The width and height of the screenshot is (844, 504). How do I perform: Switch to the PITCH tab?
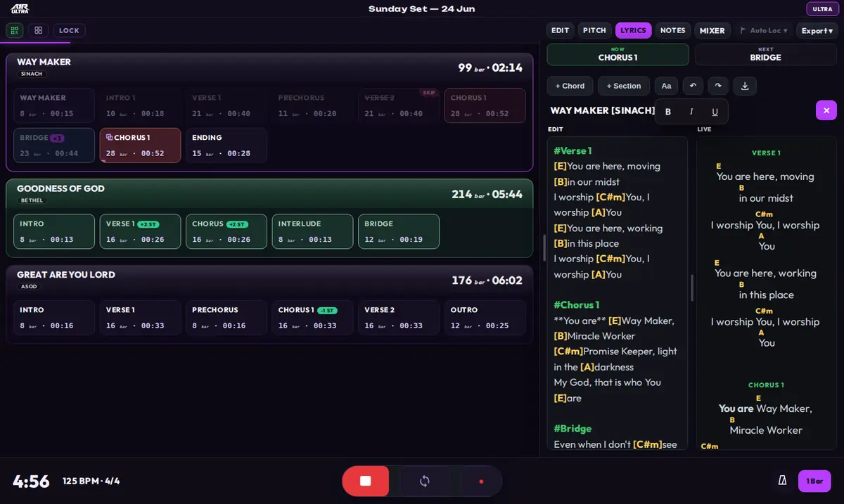594,30
